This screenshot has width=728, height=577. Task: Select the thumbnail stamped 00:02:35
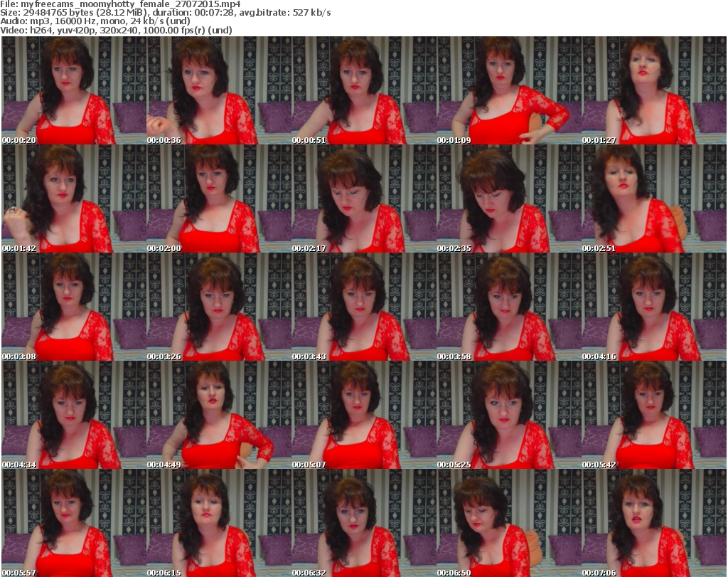coord(509,198)
